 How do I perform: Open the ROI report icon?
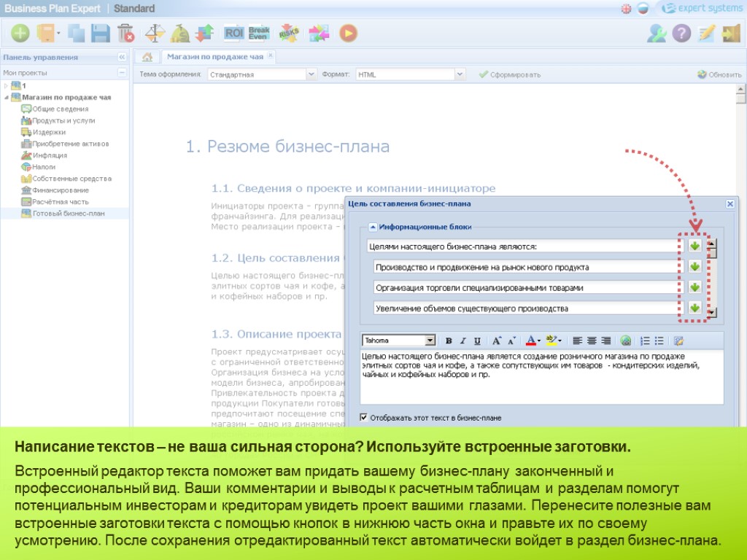point(234,33)
